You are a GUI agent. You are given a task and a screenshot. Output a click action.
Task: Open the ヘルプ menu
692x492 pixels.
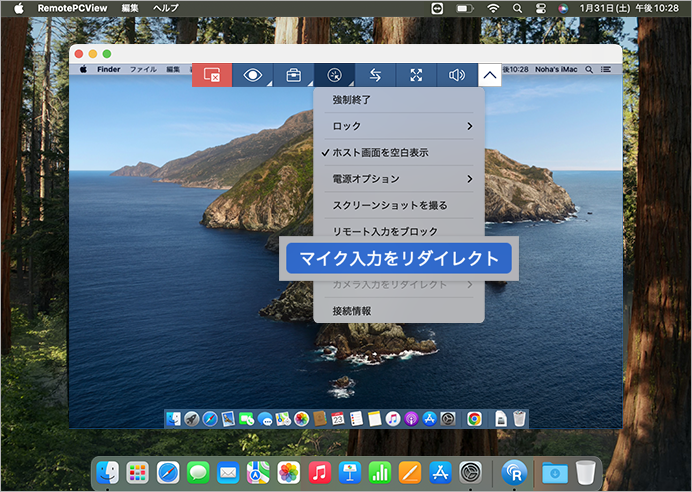pos(165,8)
